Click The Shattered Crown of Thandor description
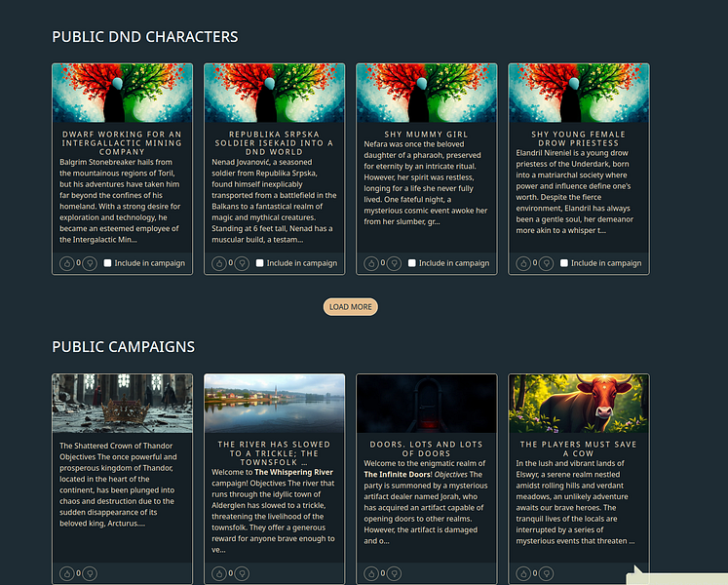Image resolution: width=728 pixels, height=585 pixels. tap(118, 485)
